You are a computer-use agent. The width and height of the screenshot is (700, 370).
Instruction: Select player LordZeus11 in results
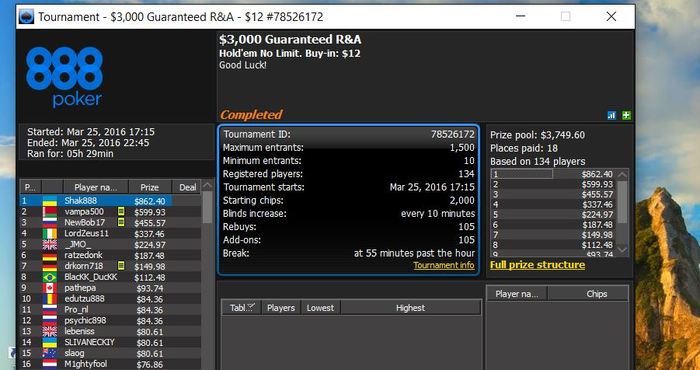coord(87,233)
